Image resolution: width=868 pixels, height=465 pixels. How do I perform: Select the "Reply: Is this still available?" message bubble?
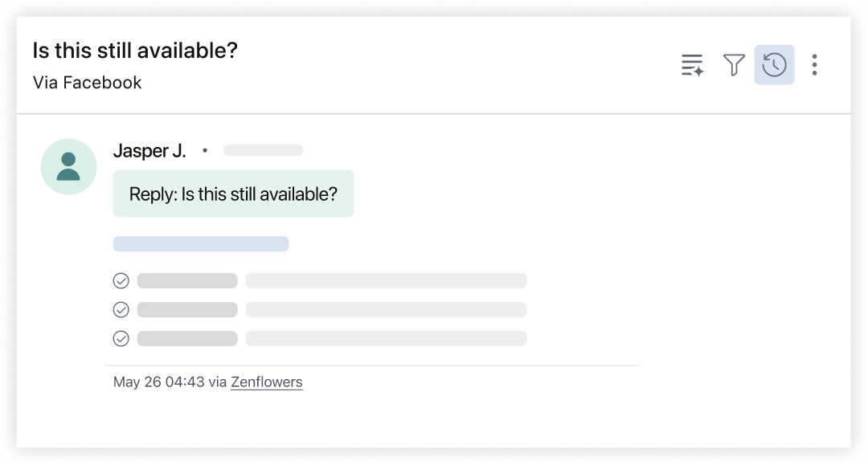[233, 194]
